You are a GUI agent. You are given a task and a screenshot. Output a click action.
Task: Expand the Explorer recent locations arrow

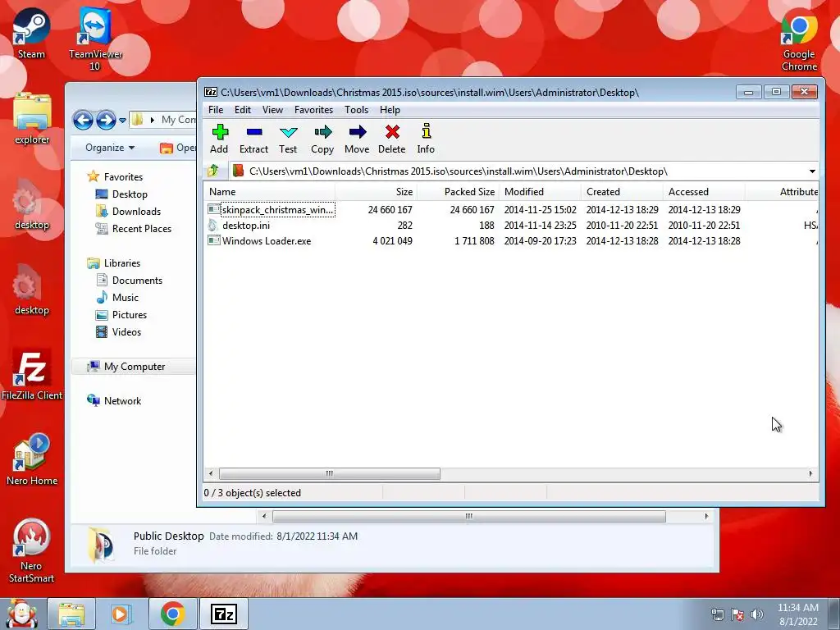(123, 120)
